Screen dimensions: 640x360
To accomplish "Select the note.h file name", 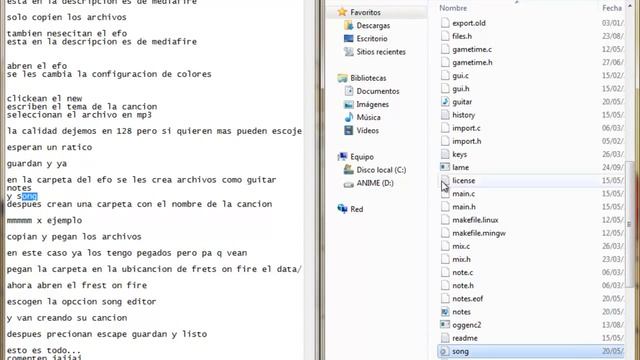I will (463, 285).
